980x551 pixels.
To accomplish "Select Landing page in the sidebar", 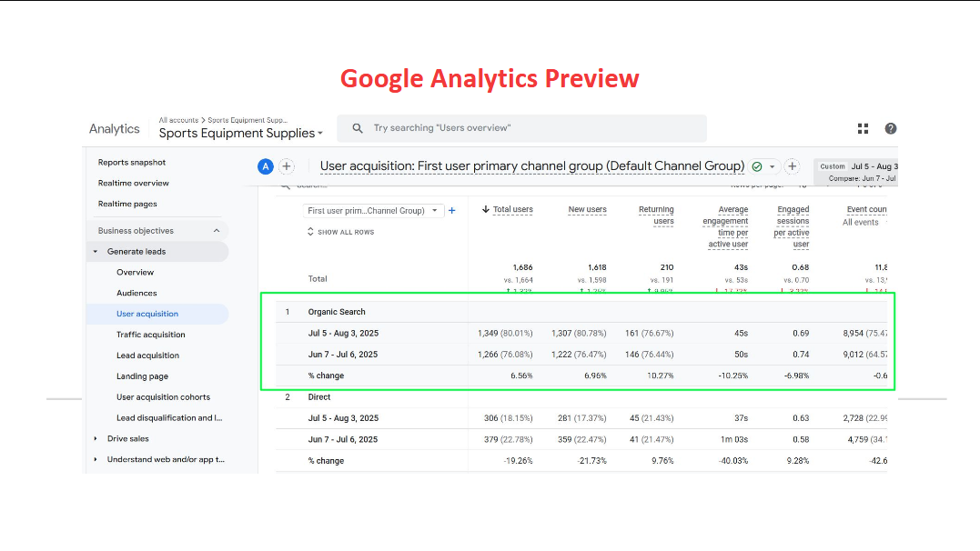I will click(x=142, y=376).
